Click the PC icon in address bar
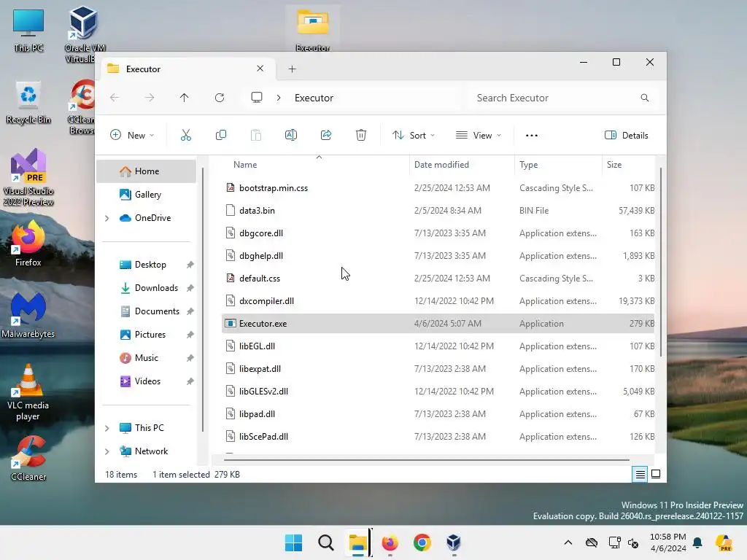The image size is (747, 560). pos(257,98)
